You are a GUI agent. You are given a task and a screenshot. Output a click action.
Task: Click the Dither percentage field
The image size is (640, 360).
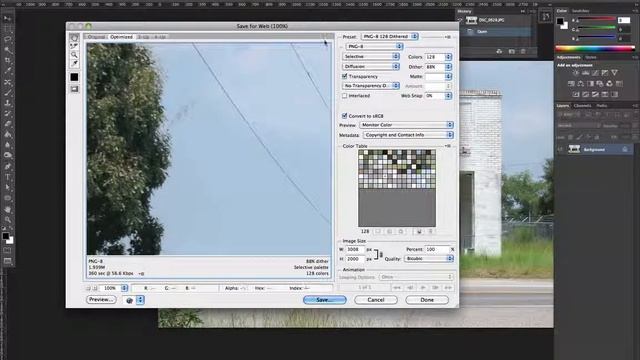click(x=435, y=67)
